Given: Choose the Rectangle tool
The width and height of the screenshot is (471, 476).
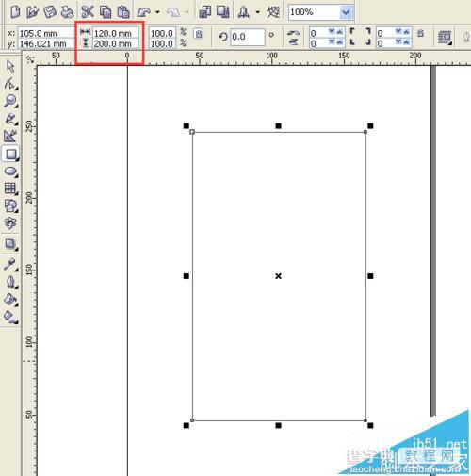Looking at the screenshot, I should tap(10, 154).
